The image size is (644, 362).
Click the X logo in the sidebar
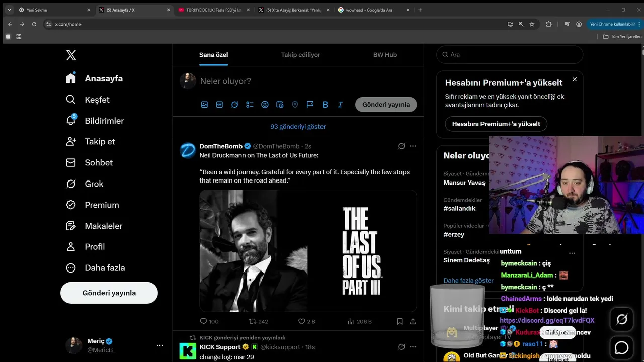[x=71, y=55]
